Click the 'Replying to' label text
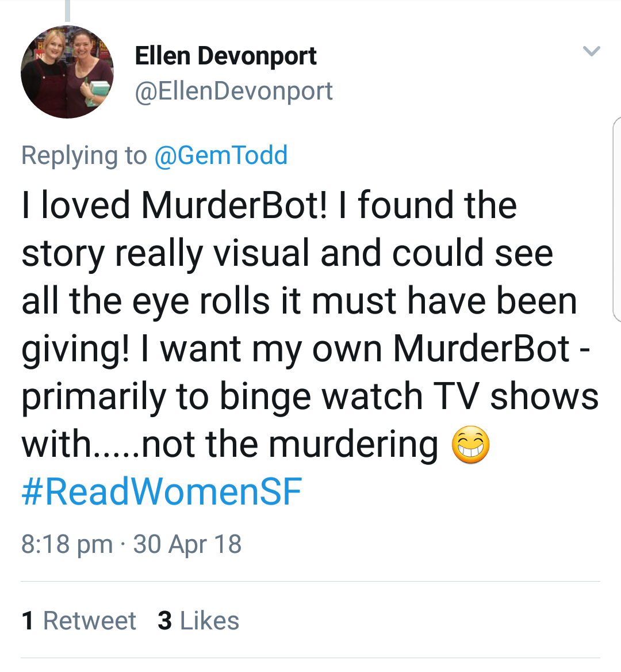 point(84,155)
